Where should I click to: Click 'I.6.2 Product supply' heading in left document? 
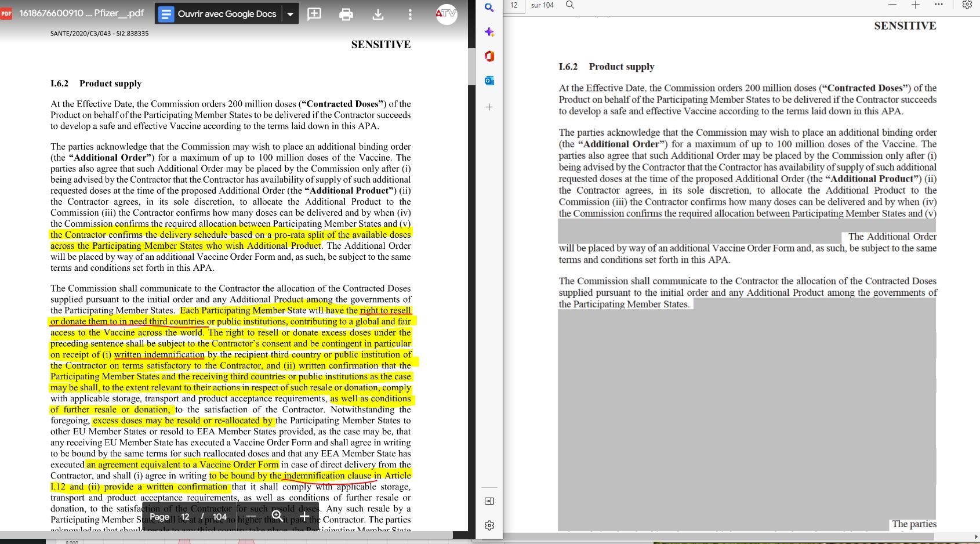(96, 84)
